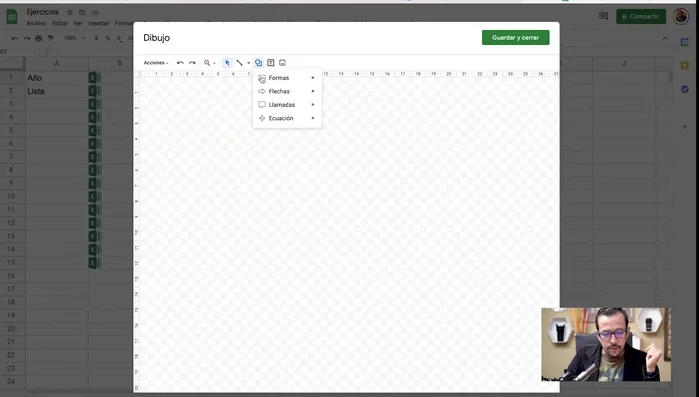This screenshot has width=699, height=397.
Task: Click Guardar y cerrar button
Action: [x=515, y=37]
